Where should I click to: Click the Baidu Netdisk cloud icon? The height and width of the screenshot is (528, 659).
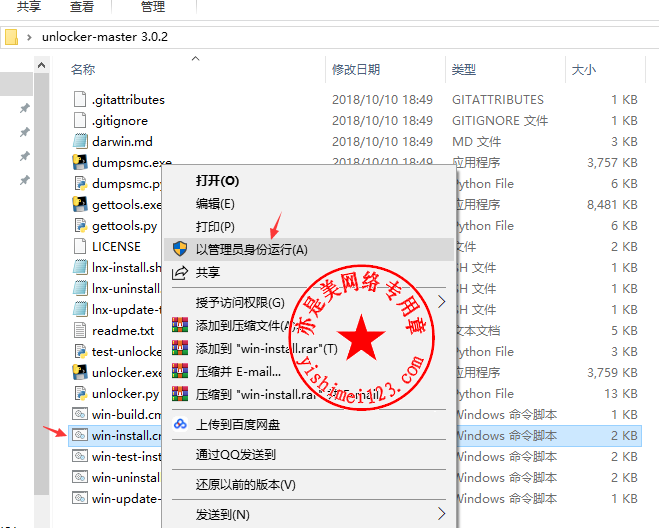pos(180,424)
